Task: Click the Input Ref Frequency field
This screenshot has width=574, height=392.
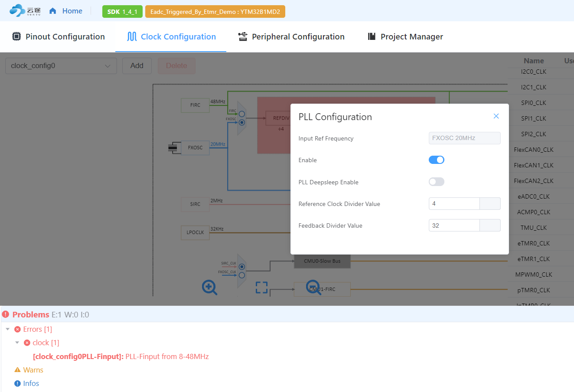Action: pos(465,138)
